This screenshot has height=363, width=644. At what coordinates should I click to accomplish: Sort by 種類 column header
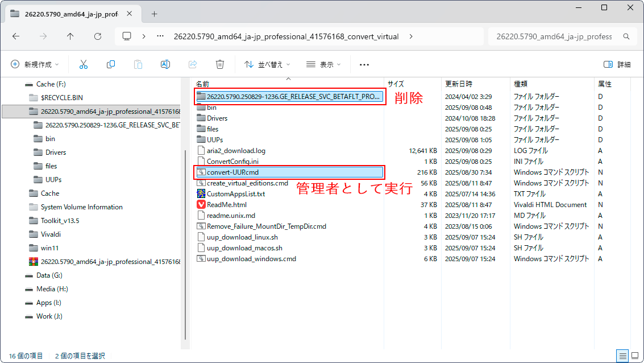coord(521,84)
